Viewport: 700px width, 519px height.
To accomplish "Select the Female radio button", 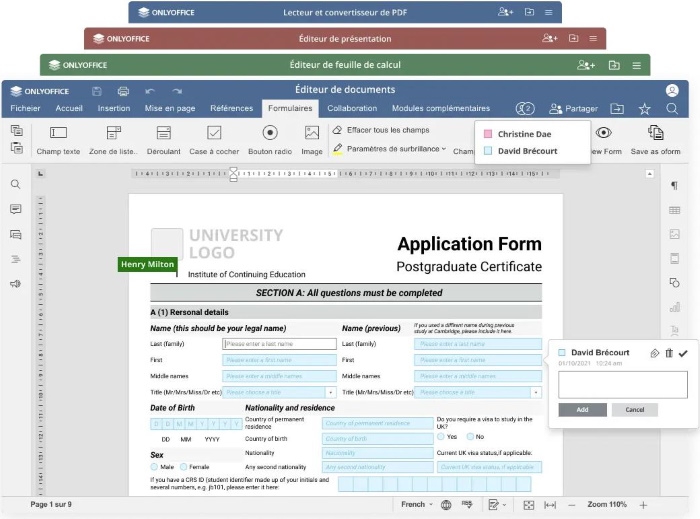I will pyautogui.click(x=183, y=467).
